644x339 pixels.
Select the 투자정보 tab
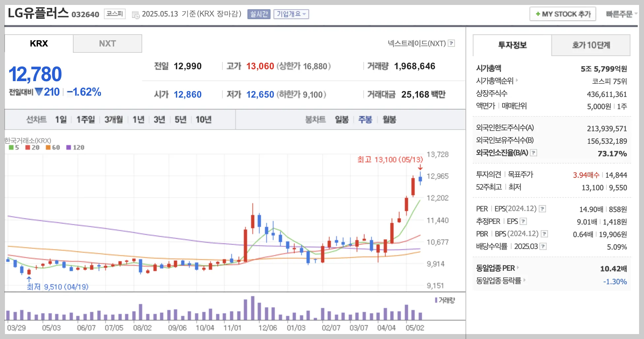[x=512, y=45]
